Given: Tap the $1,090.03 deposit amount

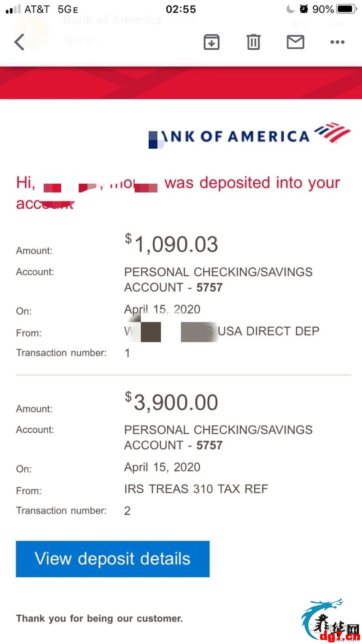Looking at the screenshot, I should [171, 244].
